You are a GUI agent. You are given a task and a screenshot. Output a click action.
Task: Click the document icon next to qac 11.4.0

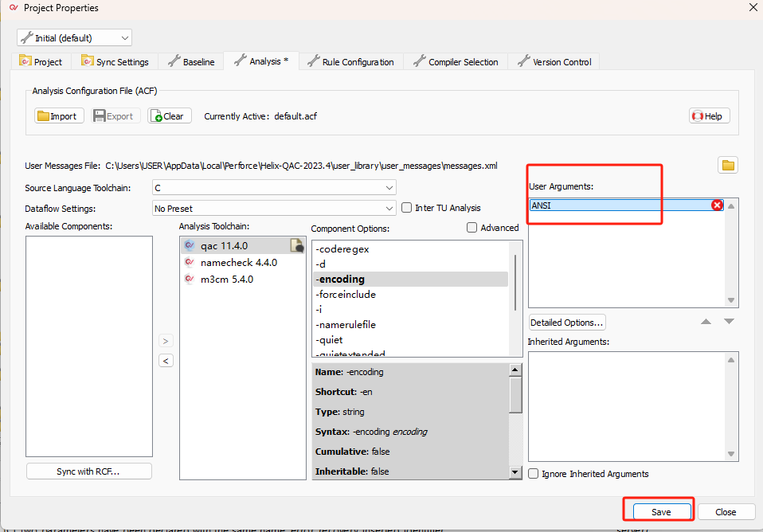[296, 246]
